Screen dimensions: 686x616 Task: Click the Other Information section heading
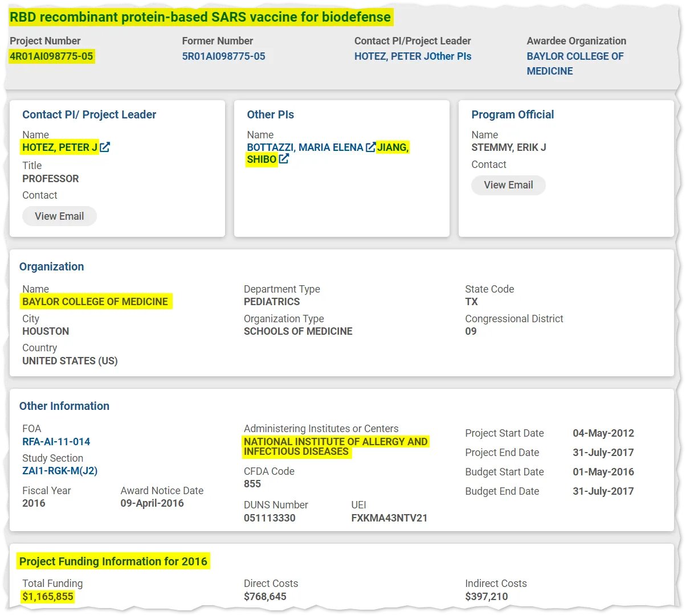tap(64, 406)
